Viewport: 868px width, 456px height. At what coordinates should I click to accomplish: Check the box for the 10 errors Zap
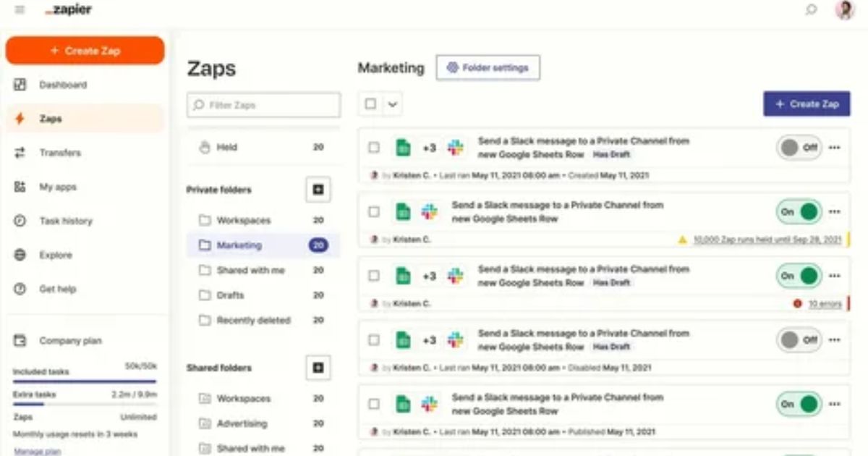(374, 276)
